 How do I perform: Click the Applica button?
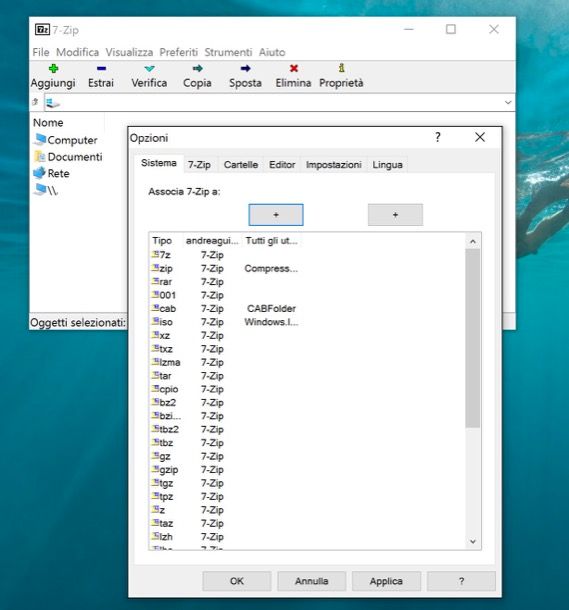tap(386, 581)
